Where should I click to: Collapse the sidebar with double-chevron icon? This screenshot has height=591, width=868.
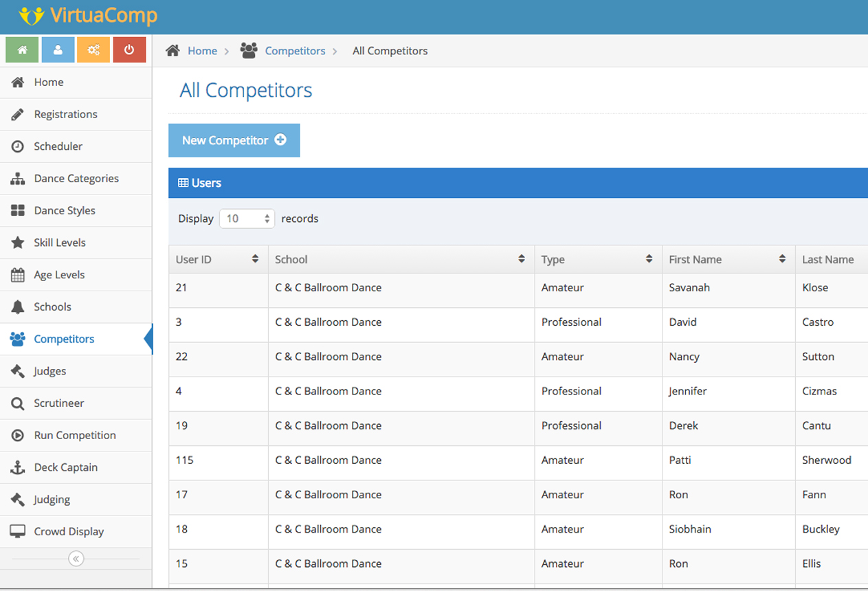(x=76, y=559)
